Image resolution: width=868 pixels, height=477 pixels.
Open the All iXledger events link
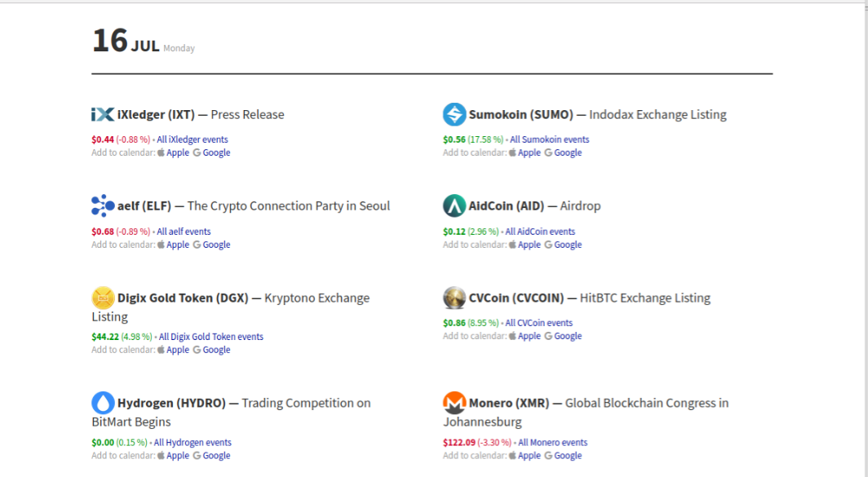(x=193, y=139)
